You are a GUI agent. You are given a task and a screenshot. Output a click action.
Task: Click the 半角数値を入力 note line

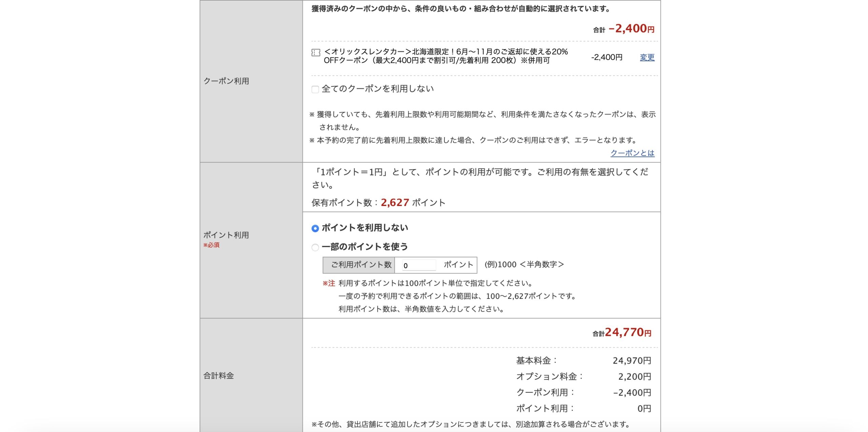coord(422,309)
